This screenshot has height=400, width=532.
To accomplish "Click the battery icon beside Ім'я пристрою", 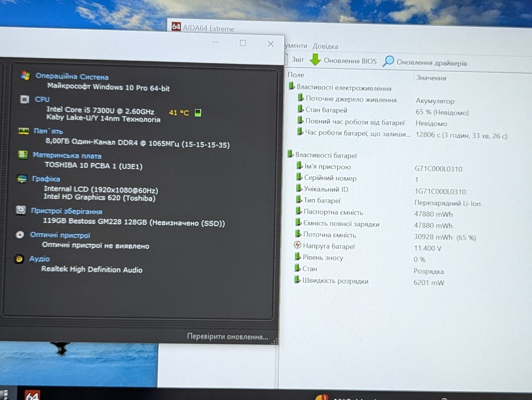I will tap(300, 166).
